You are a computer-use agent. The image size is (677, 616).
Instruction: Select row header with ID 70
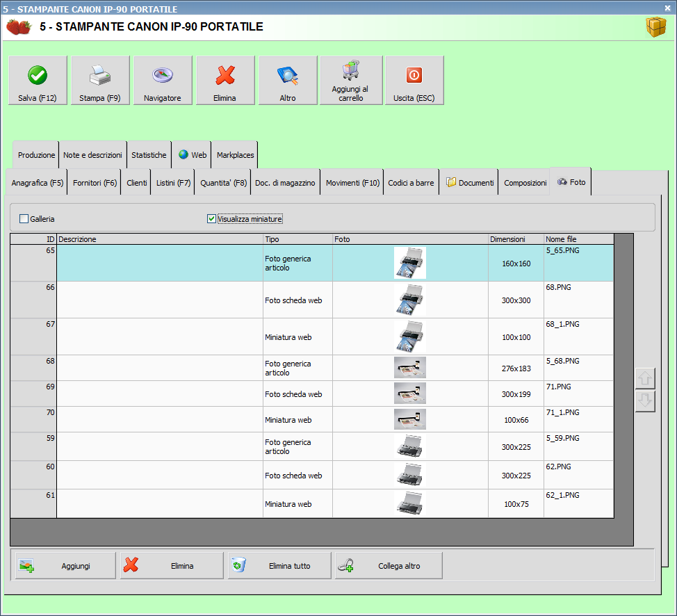pos(33,419)
